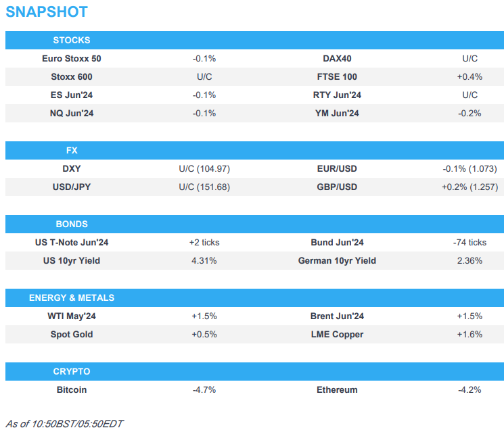Select the Bund Jun'24 -74 ticks value
The image size is (504, 430).
(469, 242)
